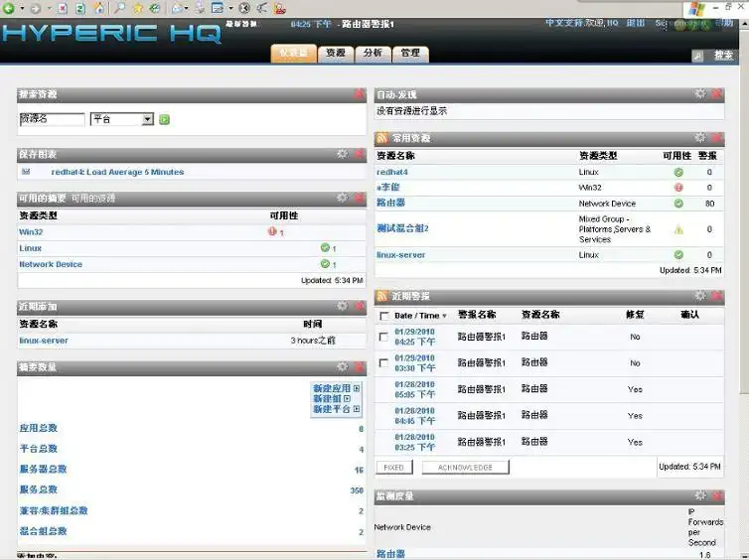Open settings gear of 保存图表 panel
The image size is (749, 560).
[x=342, y=154]
